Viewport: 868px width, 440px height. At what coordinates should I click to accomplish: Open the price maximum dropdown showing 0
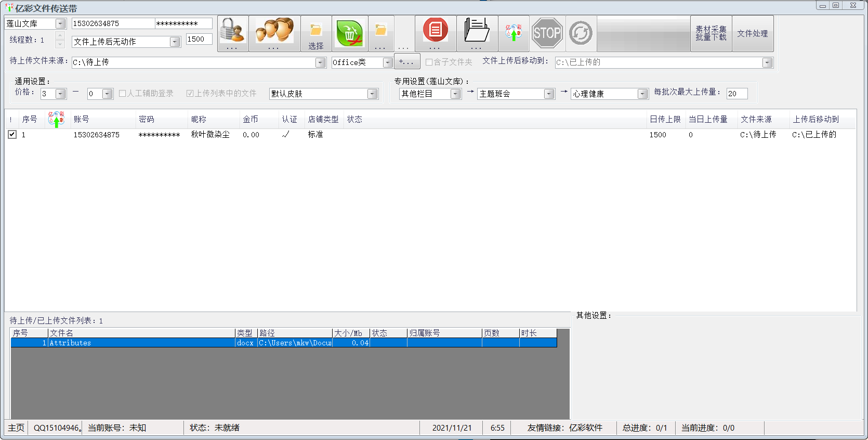[108, 94]
